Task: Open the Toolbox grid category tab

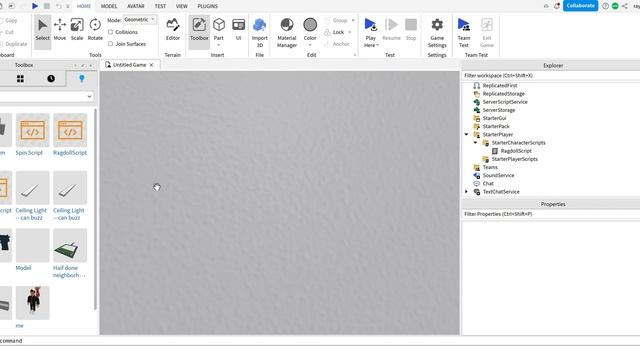Action: pyautogui.click(x=20, y=79)
